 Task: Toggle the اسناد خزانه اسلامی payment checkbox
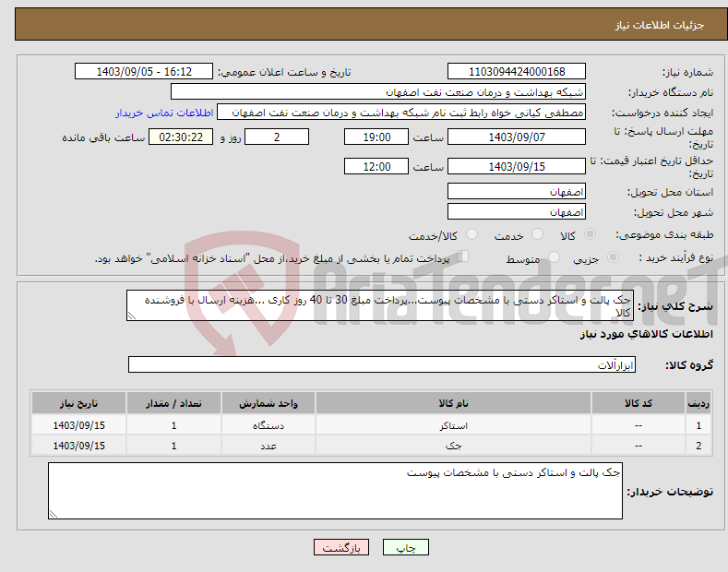pos(463,256)
